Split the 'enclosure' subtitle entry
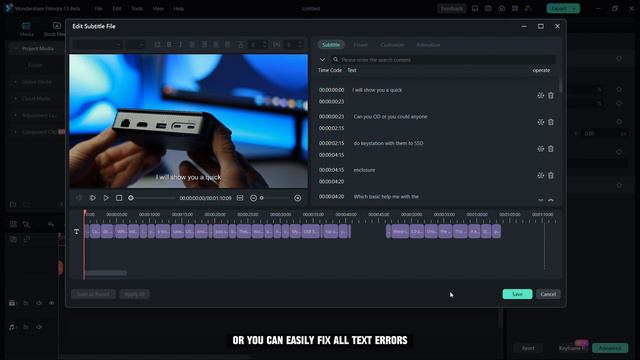The image size is (640, 360). tap(540, 176)
